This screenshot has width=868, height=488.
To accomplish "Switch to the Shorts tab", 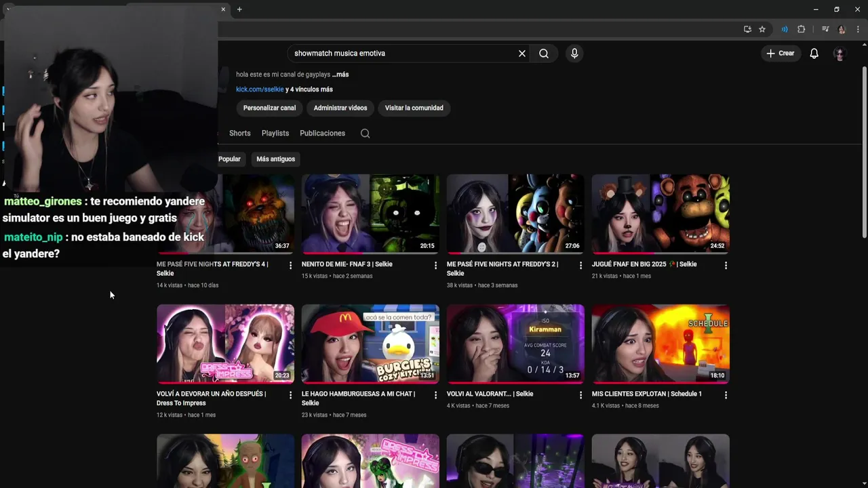I will pos(240,134).
